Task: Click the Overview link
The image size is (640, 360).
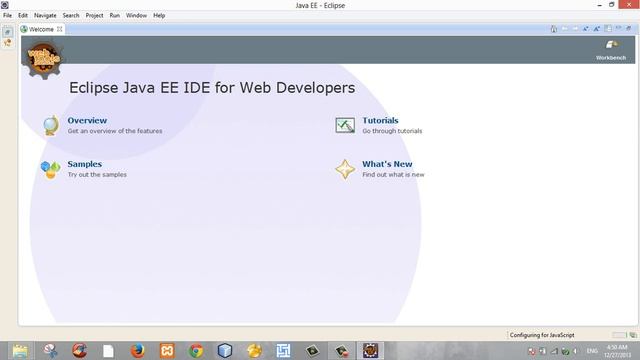Action: coord(87,120)
